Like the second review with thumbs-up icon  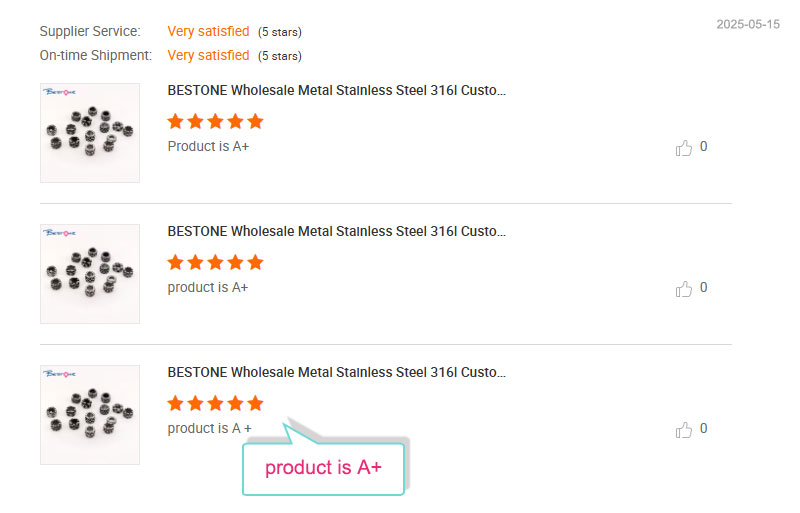684,289
